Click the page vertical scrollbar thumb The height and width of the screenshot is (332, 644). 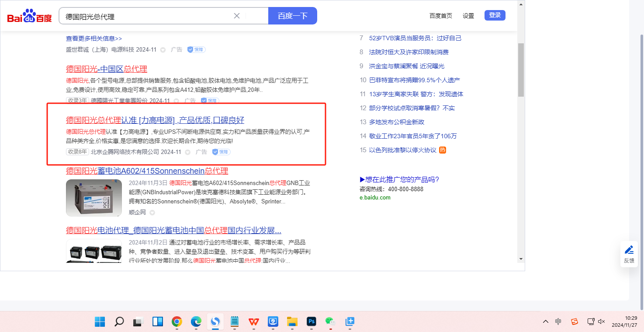[x=521, y=70]
